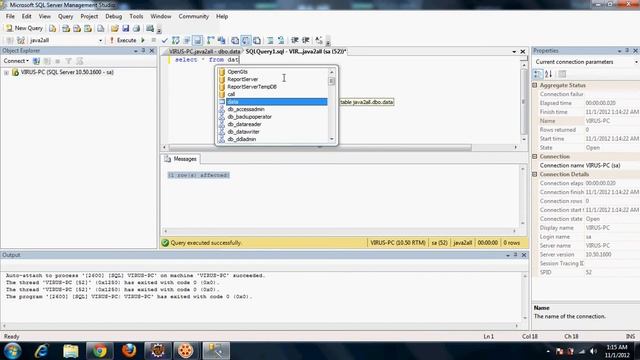Open a Database Engine Query from toolbar
Image resolution: width=640 pixels, height=360 pixels.
click(53, 28)
